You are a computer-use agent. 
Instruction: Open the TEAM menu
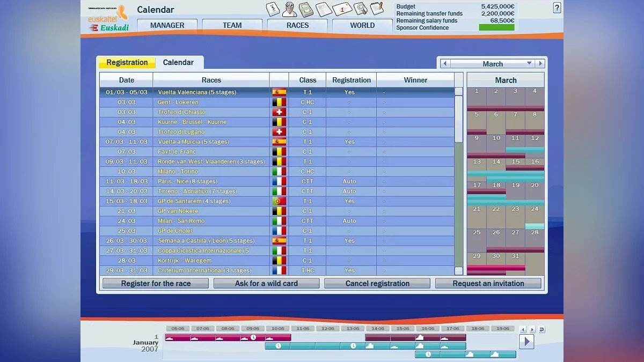[x=232, y=25]
